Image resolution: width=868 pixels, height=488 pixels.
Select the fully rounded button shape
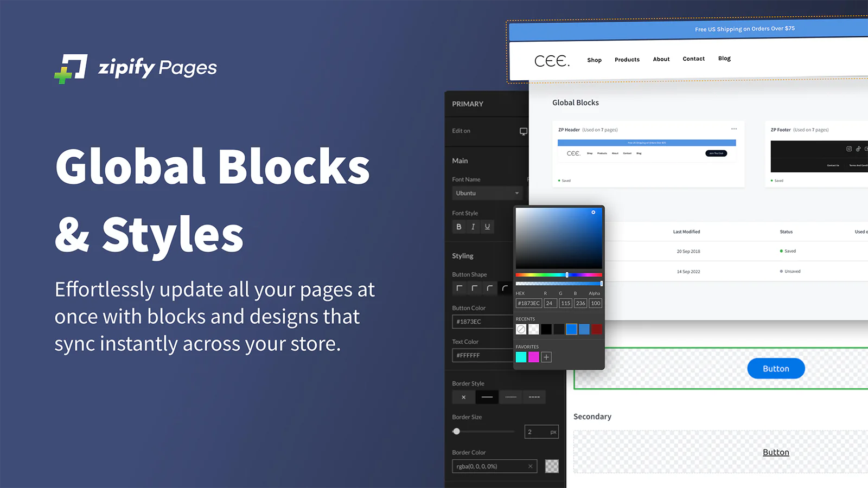(505, 288)
